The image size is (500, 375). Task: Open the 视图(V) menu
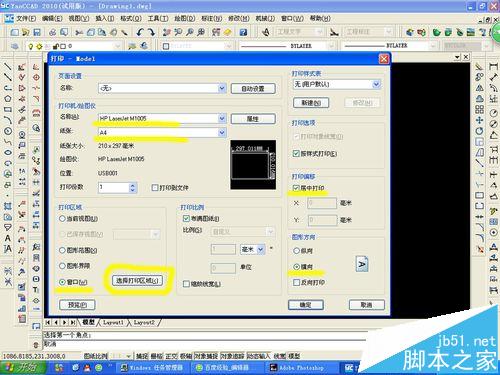pos(79,18)
